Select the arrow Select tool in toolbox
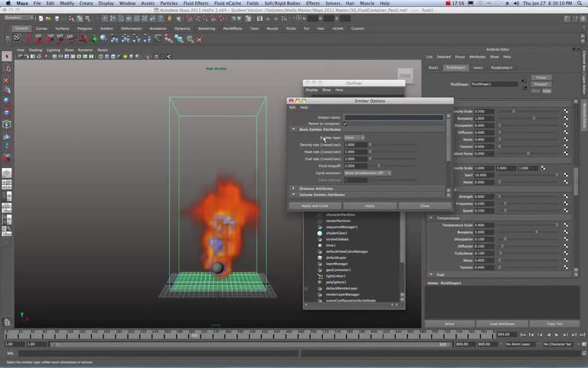 click(x=6, y=57)
